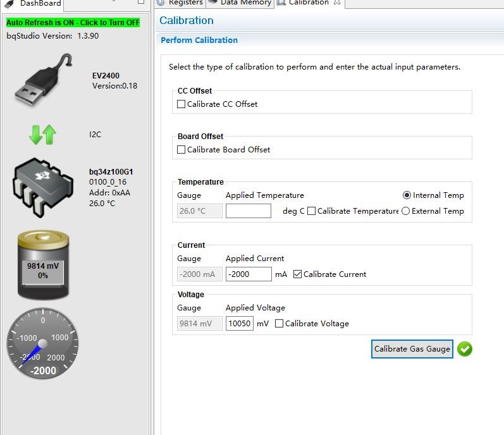This screenshot has width=504, height=435.
Task: Enable the Calibrate Board Offset checkbox
Action: (181, 150)
